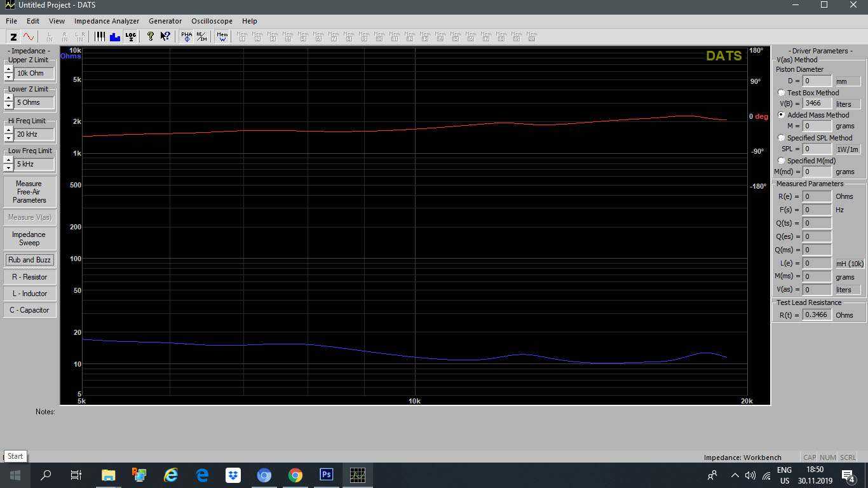Click Measure Free-Air Parameters button
The image size is (868, 488).
[29, 192]
